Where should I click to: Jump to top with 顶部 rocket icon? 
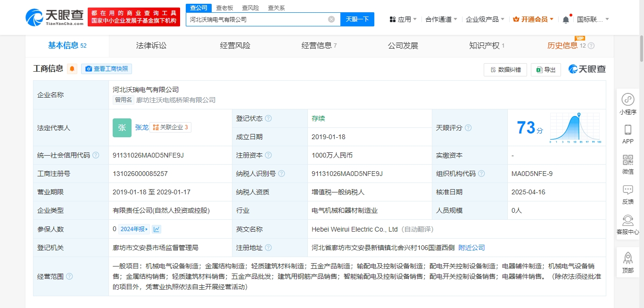coord(628,263)
